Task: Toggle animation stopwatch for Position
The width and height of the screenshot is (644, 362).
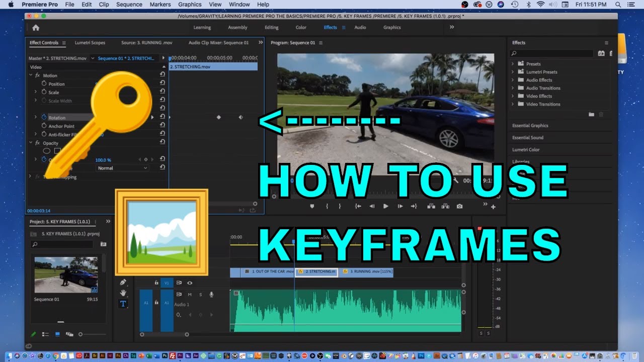Action: point(44,84)
